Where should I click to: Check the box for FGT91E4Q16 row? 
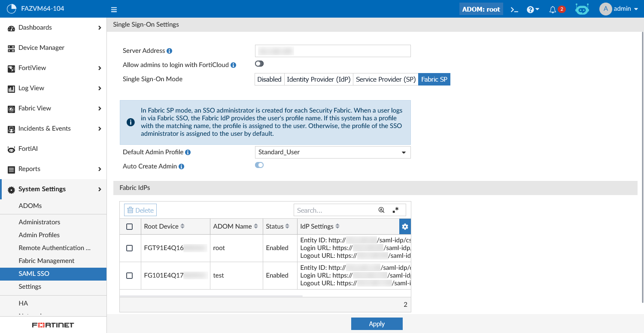pos(130,248)
